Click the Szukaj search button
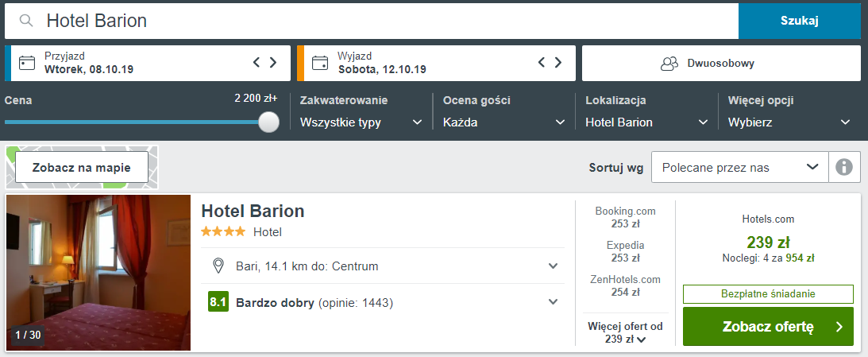This screenshot has height=357, width=868. (799, 21)
